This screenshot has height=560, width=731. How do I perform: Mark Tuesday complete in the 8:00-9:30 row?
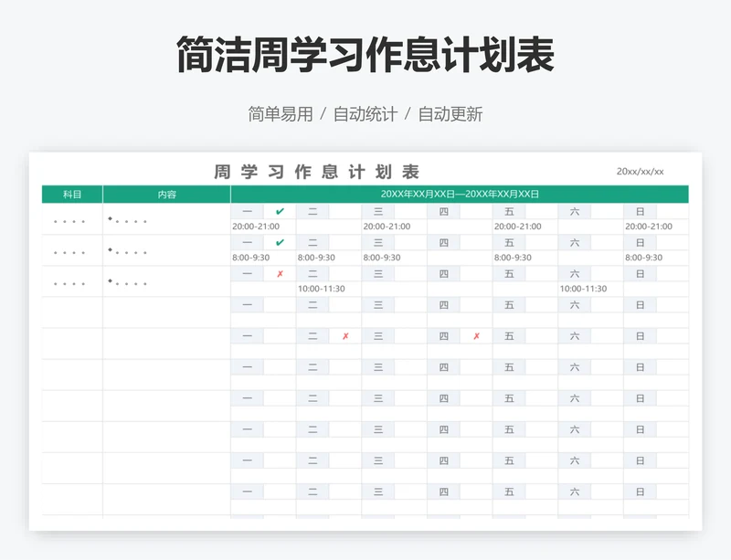(345, 242)
